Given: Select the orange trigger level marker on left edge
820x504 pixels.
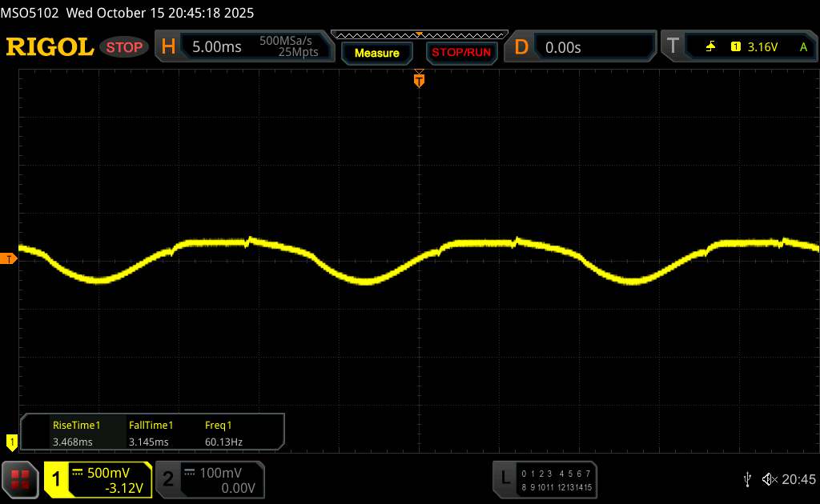Looking at the screenshot, I should (x=9, y=258).
